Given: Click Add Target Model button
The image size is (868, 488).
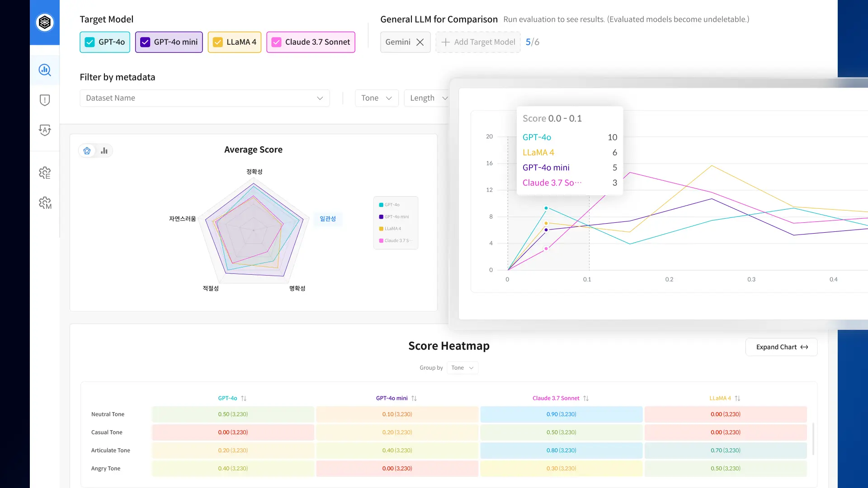Looking at the screenshot, I should tap(478, 42).
